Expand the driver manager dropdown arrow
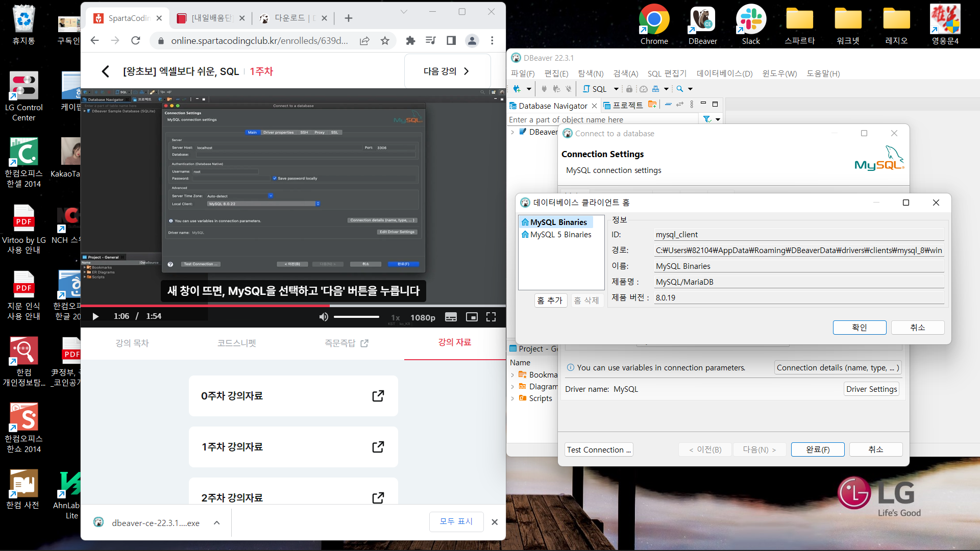Screen dimensions: 980x551 [666, 89]
